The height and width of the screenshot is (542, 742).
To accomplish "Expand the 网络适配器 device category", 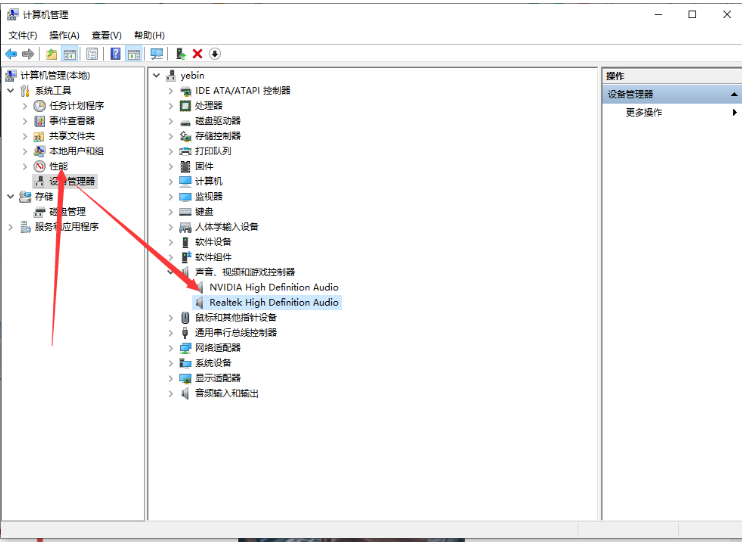I will 171,348.
